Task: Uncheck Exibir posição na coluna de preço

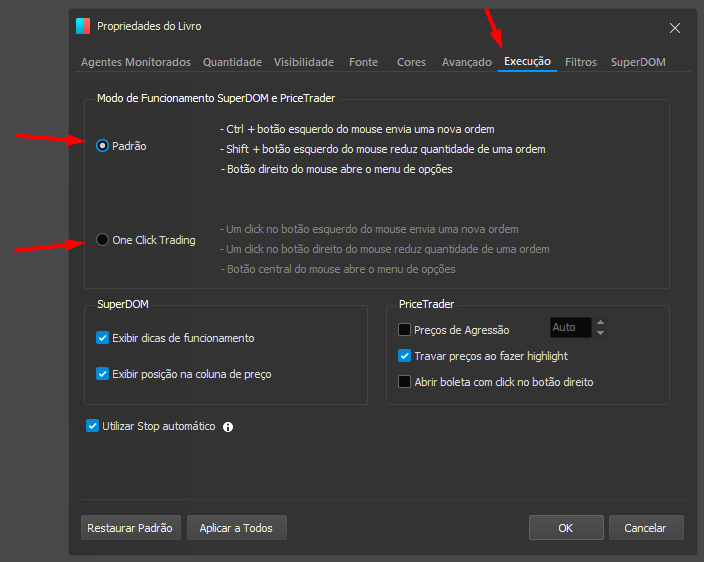Action: tap(102, 373)
